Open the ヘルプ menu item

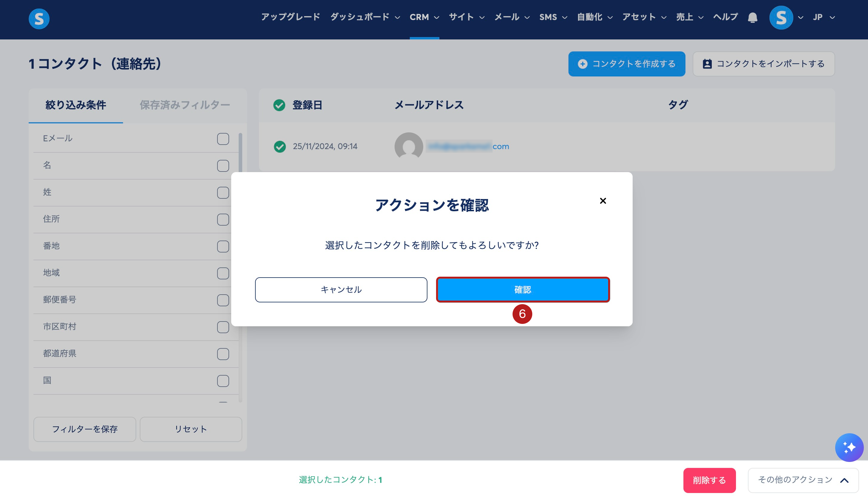(x=725, y=17)
